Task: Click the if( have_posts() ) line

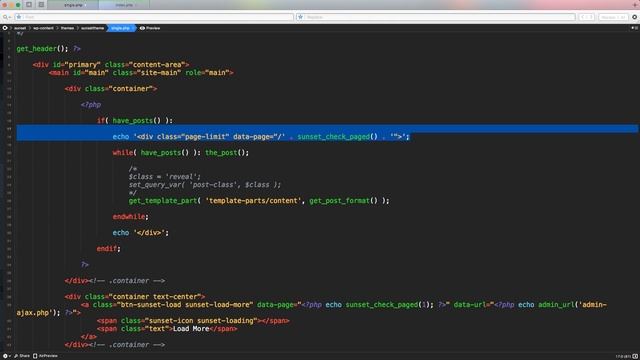Action: (x=135, y=120)
